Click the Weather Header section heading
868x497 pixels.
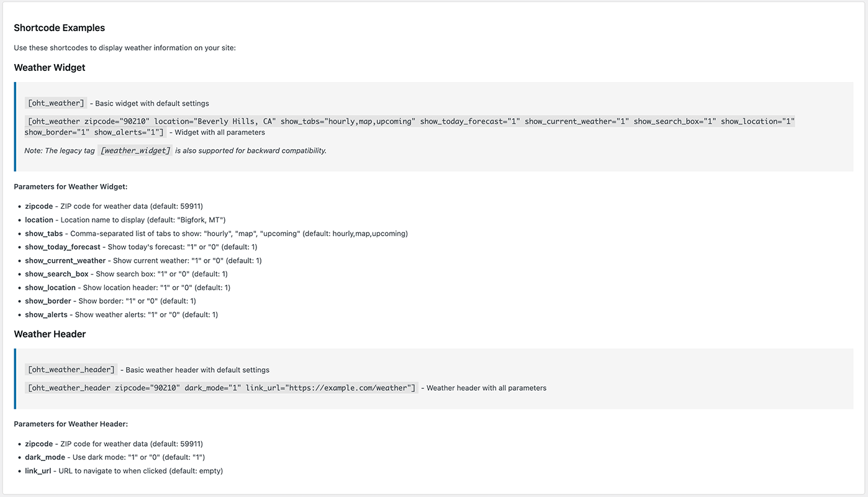click(x=50, y=334)
